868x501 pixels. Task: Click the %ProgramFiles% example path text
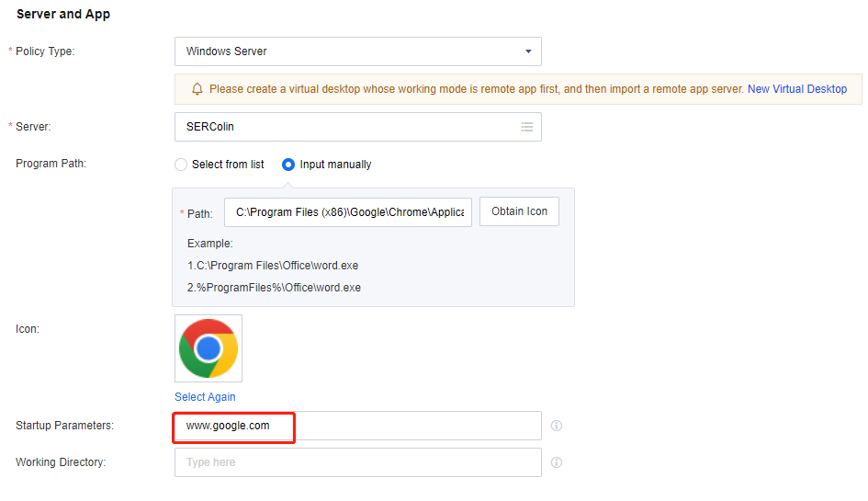[274, 288]
